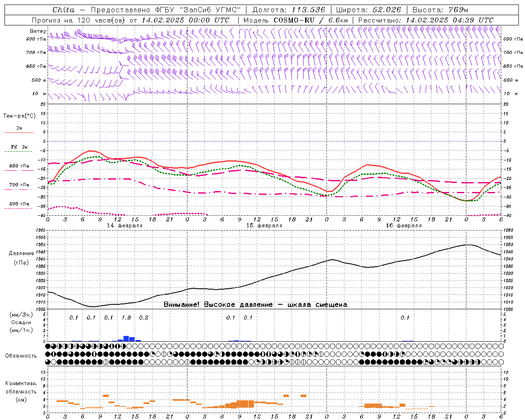Image resolution: width=525 pixels, height=420 pixels.
Task: Click the "Chita" station title
Action: pyautogui.click(x=64, y=10)
